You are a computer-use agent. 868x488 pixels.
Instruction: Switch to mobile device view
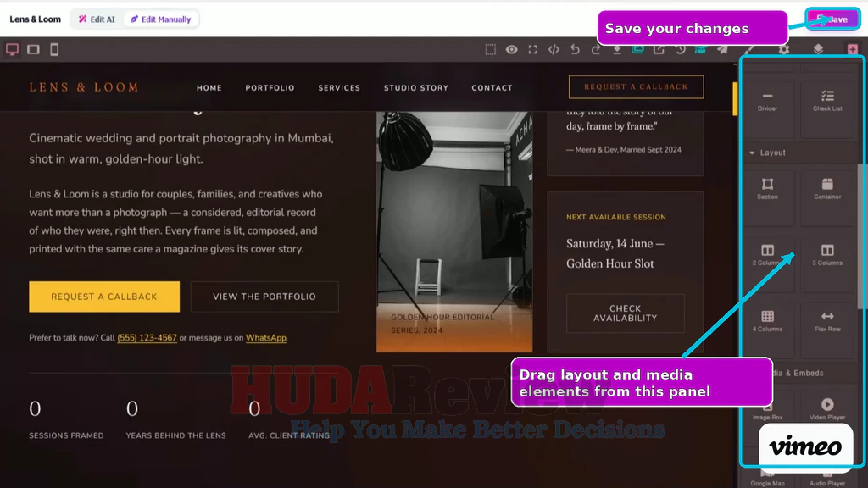click(x=54, y=49)
